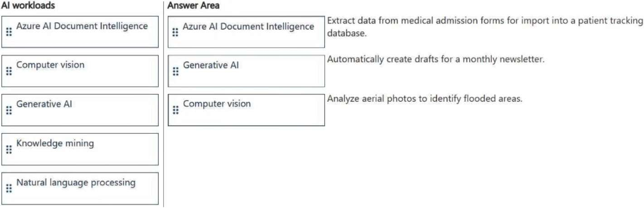Image resolution: width=644 pixels, height=208 pixels.
Task: Click drag handle of Generative AI in workloads list
Action: click(9, 110)
